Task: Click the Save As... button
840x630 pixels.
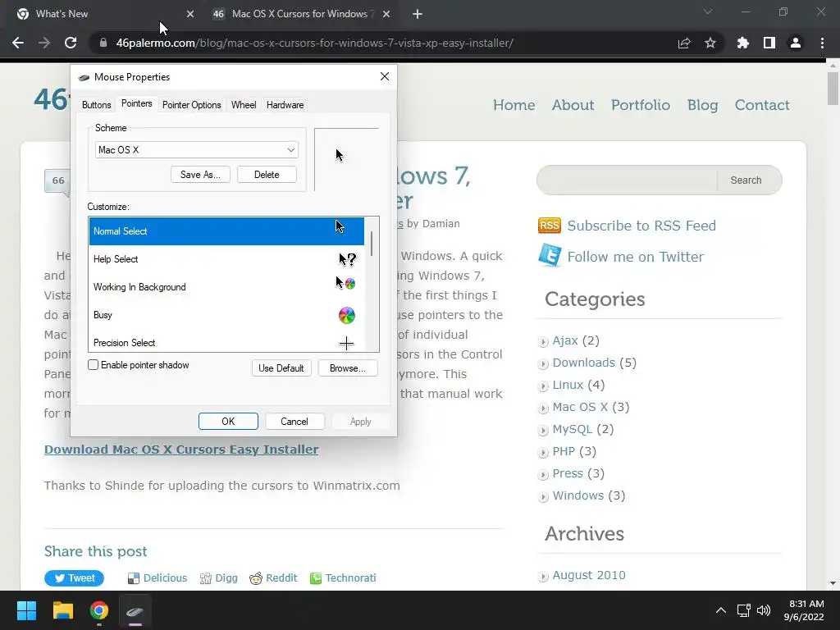Action: point(200,175)
